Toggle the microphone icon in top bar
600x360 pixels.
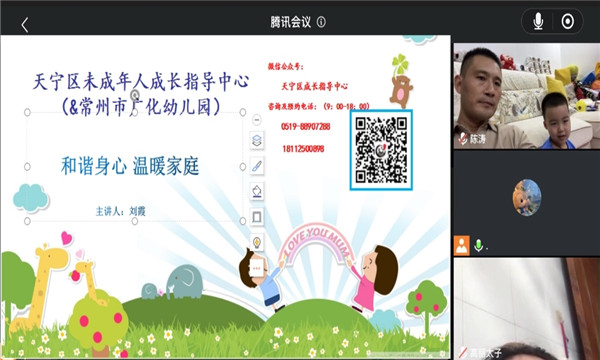[x=538, y=21]
